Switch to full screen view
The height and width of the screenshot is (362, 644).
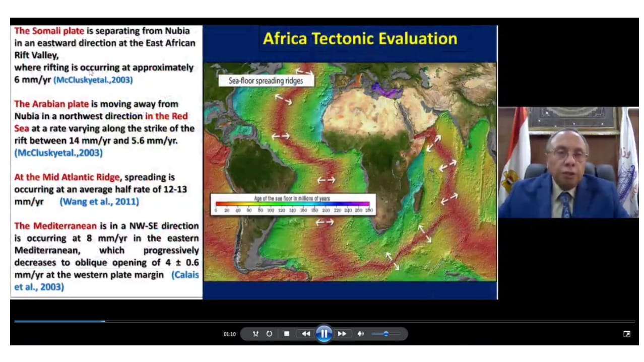coord(626,334)
